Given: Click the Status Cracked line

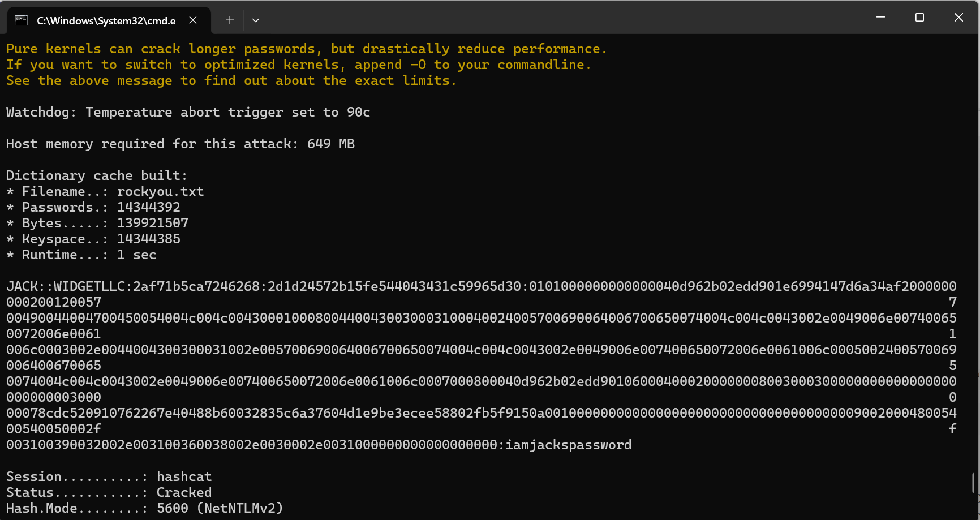Looking at the screenshot, I should (x=109, y=492).
